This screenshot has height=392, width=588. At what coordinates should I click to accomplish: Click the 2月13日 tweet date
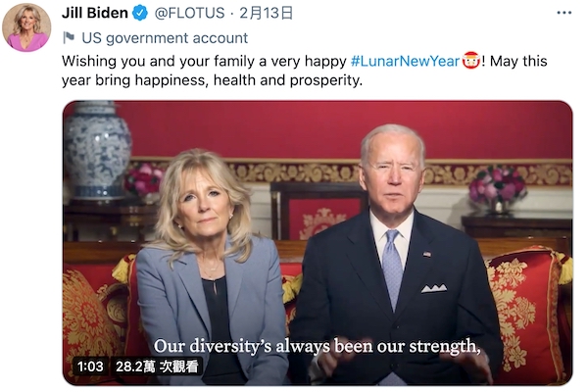point(268,14)
